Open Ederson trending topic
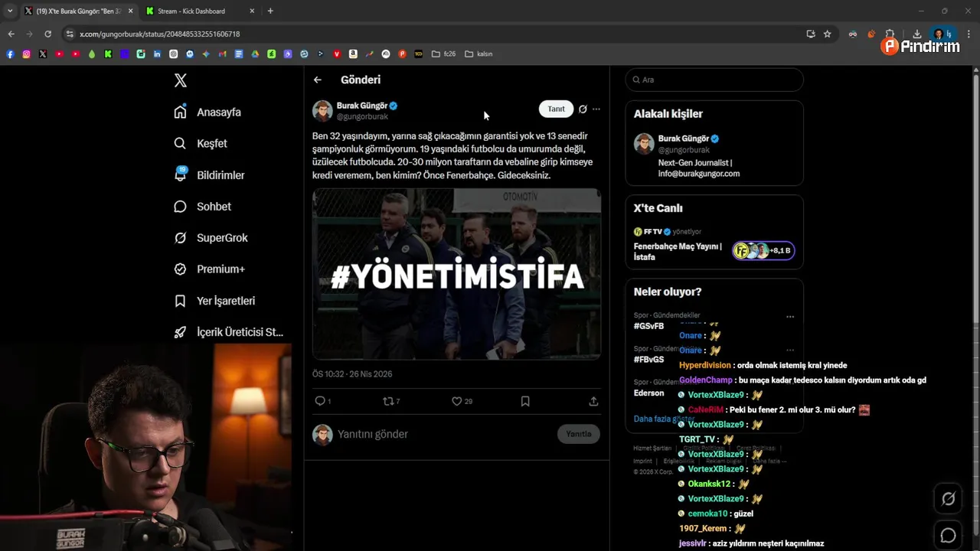 click(x=649, y=393)
